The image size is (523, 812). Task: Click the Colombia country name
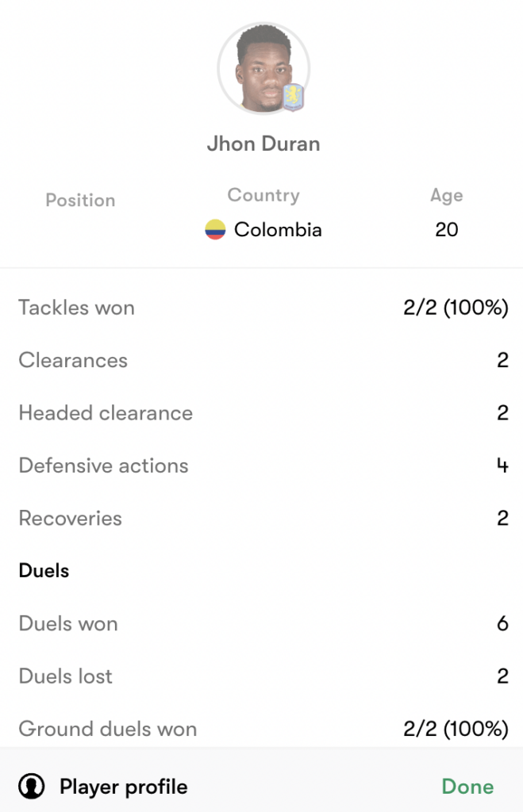click(x=278, y=230)
